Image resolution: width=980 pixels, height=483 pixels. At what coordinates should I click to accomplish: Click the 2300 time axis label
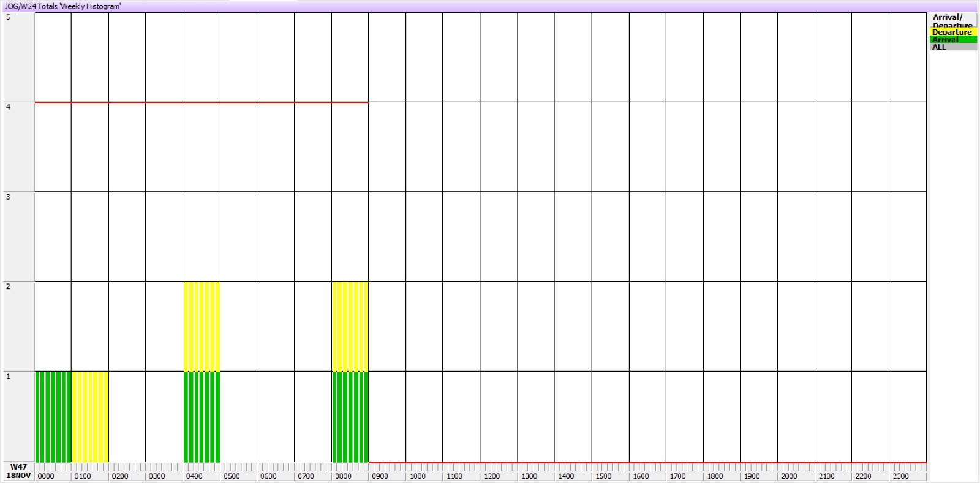(x=900, y=476)
